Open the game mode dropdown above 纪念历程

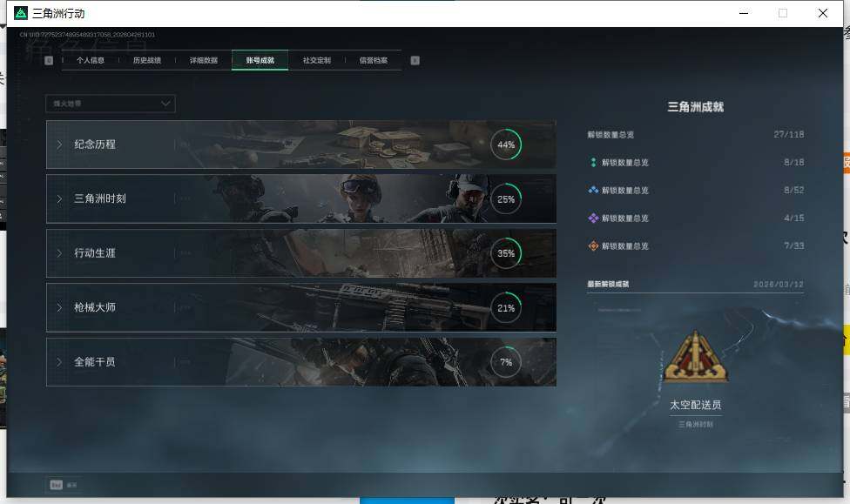pyautogui.click(x=111, y=104)
